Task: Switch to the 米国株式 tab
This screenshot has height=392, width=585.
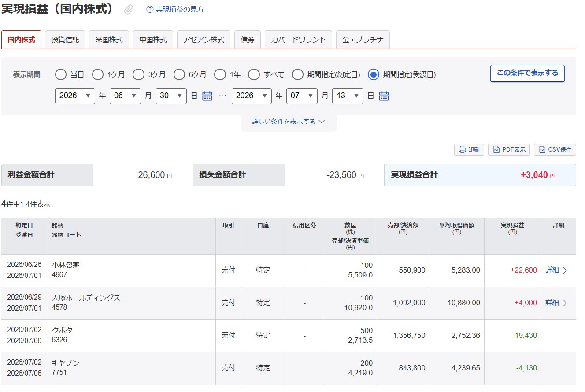Action: [x=109, y=40]
